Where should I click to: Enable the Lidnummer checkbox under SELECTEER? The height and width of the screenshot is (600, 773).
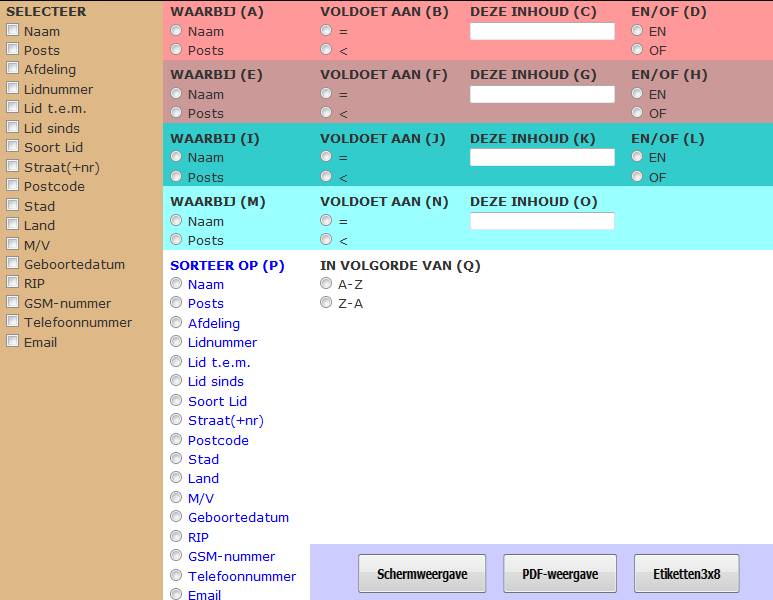click(x=13, y=88)
